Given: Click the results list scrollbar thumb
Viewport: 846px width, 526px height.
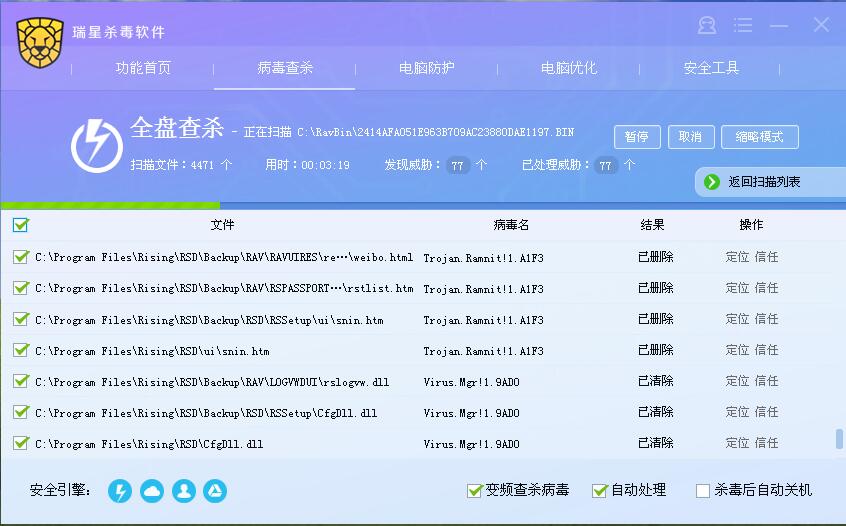Looking at the screenshot, I should pyautogui.click(x=839, y=439).
